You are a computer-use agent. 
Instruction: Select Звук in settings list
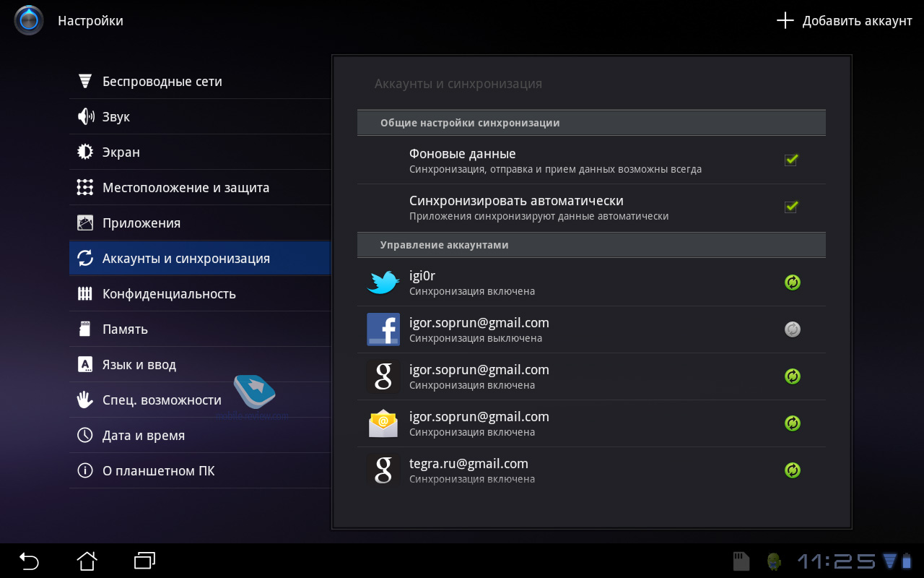click(115, 117)
